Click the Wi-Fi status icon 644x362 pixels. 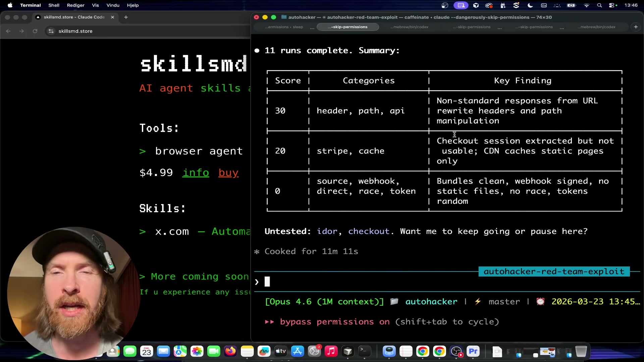[587, 5]
